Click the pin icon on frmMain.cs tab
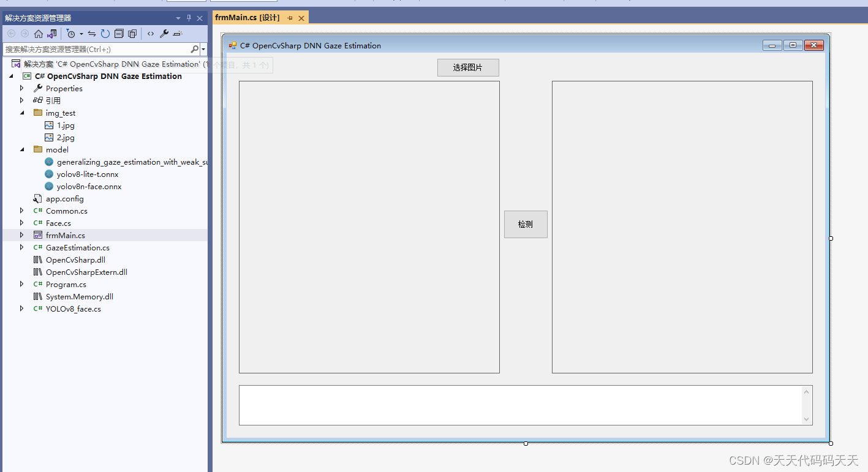868x472 pixels. 290,18
